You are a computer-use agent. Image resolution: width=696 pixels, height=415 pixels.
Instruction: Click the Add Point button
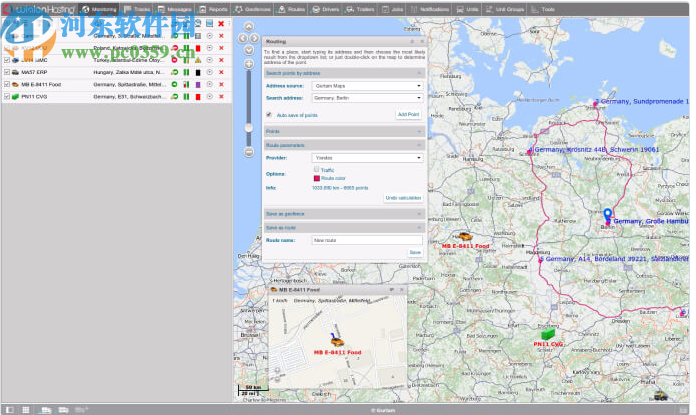pyautogui.click(x=408, y=115)
